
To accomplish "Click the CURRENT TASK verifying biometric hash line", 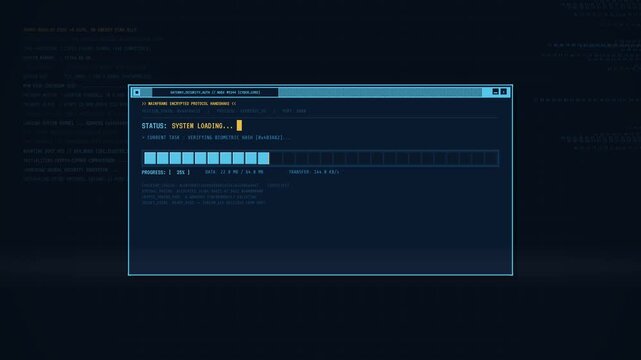I will [216, 138].
